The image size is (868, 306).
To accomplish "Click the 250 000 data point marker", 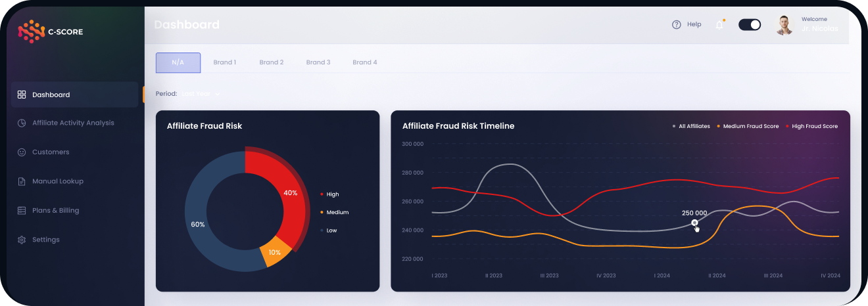I will coord(694,223).
